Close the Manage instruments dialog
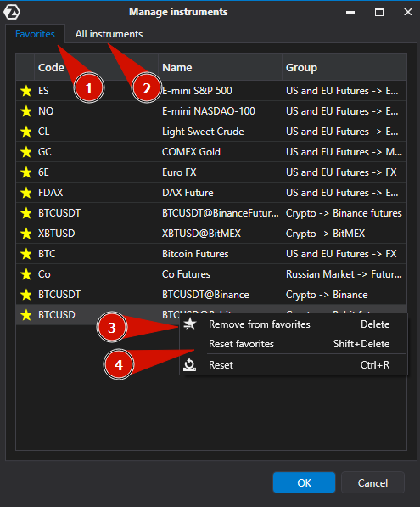420x507 pixels. pos(408,12)
